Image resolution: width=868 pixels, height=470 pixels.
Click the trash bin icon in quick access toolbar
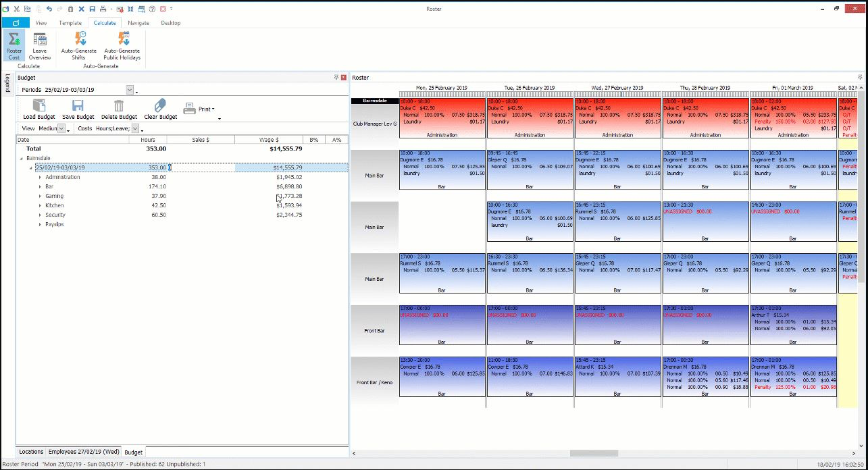[x=71, y=9]
